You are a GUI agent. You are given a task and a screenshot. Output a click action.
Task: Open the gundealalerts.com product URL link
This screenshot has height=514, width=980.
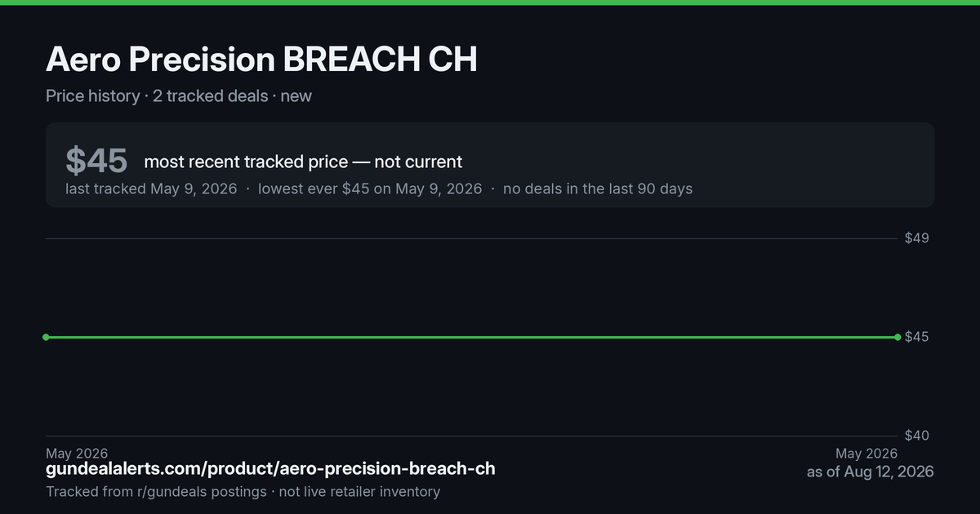[x=270, y=469]
